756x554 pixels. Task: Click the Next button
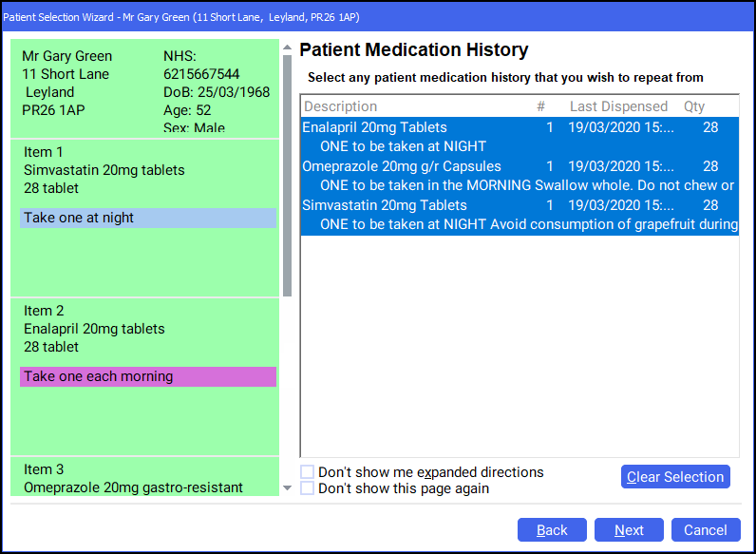pos(629,530)
